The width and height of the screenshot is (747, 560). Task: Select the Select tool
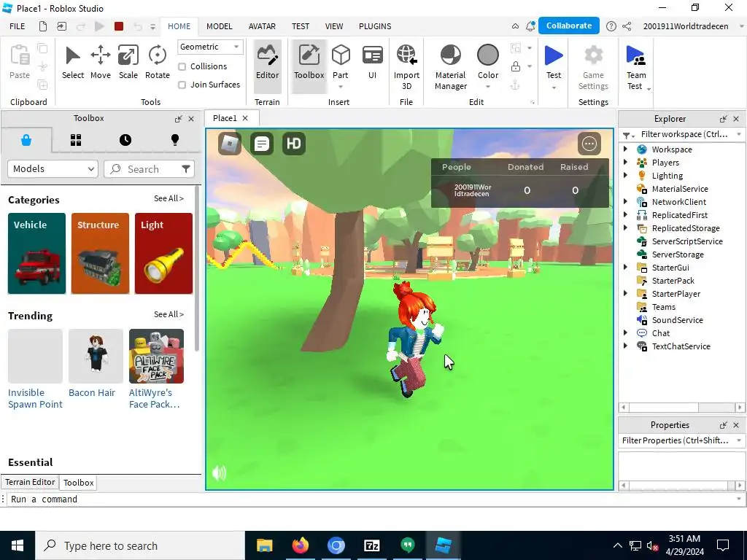tap(72, 62)
